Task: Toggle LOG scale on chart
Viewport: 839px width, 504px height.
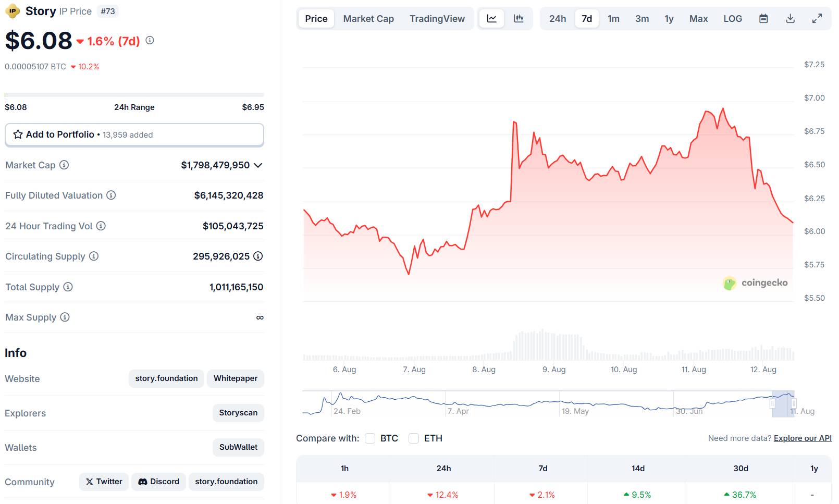Action: [733, 19]
